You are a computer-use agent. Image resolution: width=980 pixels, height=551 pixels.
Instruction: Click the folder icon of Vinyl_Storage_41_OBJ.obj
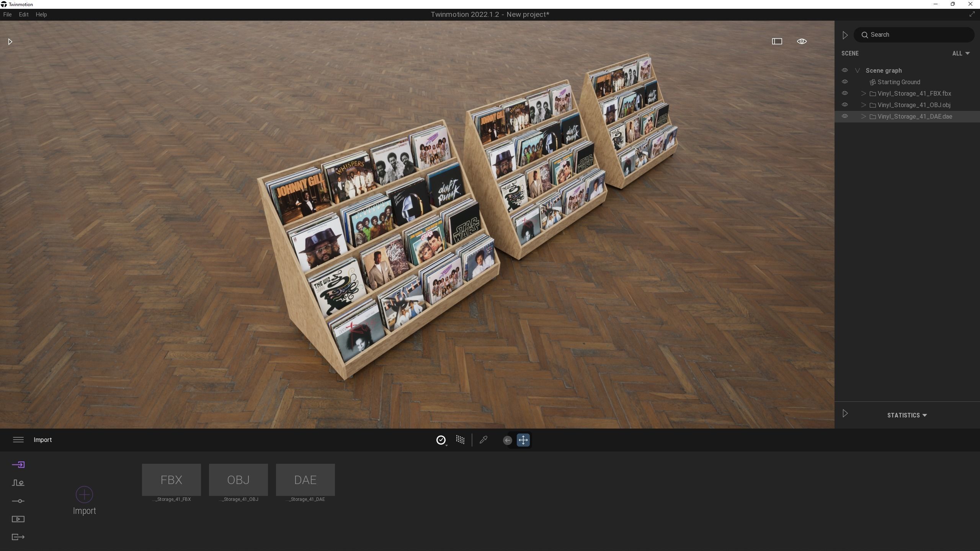pyautogui.click(x=873, y=105)
